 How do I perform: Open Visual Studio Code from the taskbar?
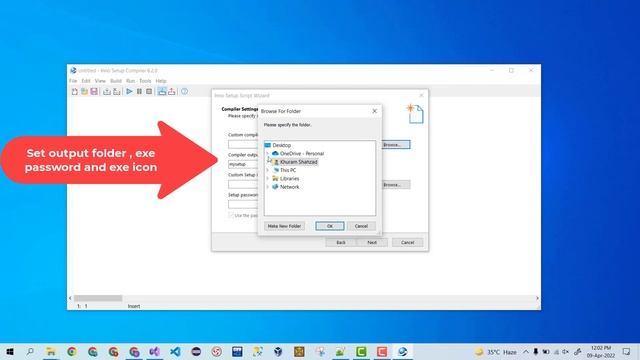click(175, 352)
